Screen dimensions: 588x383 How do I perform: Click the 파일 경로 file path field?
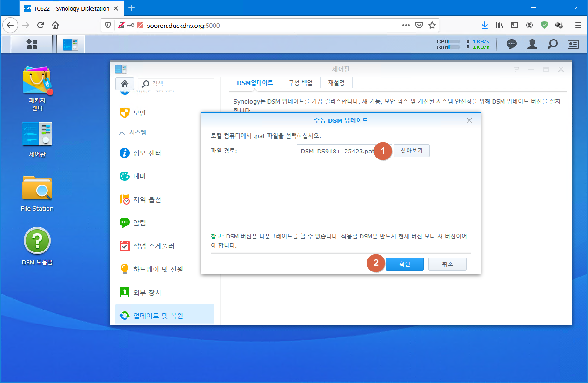point(344,151)
